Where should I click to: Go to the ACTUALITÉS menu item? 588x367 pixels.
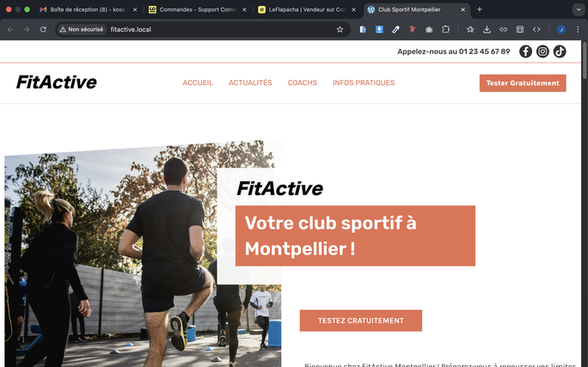pyautogui.click(x=250, y=83)
